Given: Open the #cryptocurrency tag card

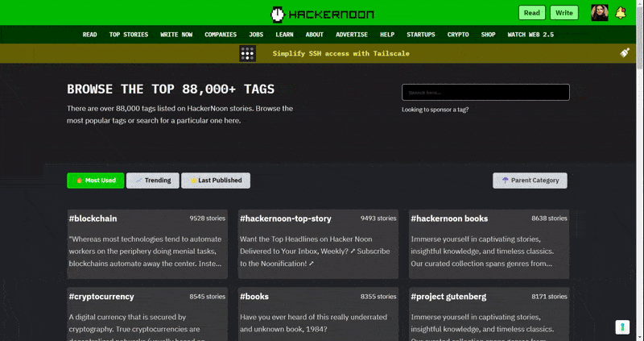Looking at the screenshot, I should pos(147,314).
